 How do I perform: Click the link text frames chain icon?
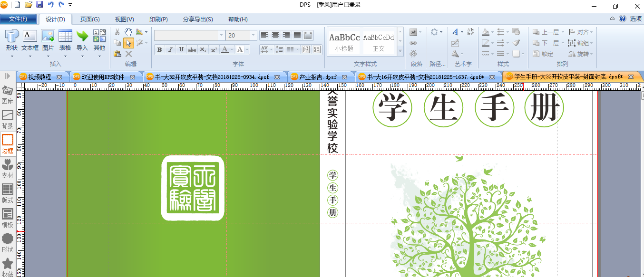coord(413,43)
